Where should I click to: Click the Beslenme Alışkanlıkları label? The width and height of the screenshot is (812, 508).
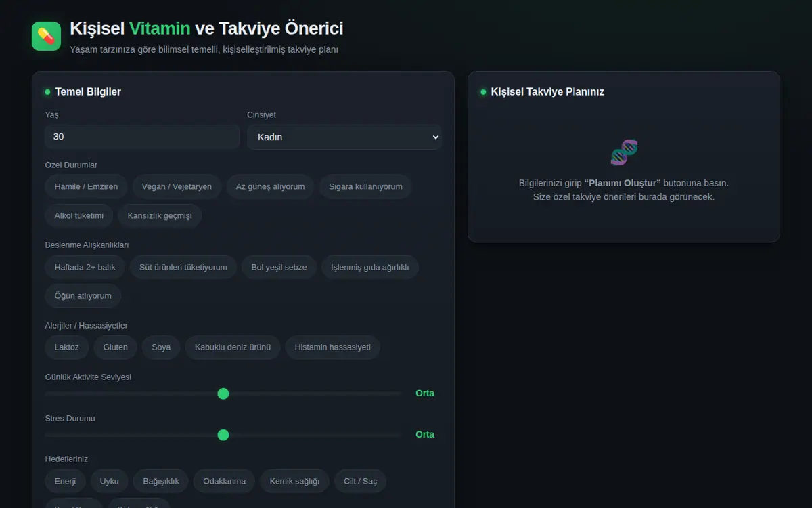pyautogui.click(x=87, y=245)
